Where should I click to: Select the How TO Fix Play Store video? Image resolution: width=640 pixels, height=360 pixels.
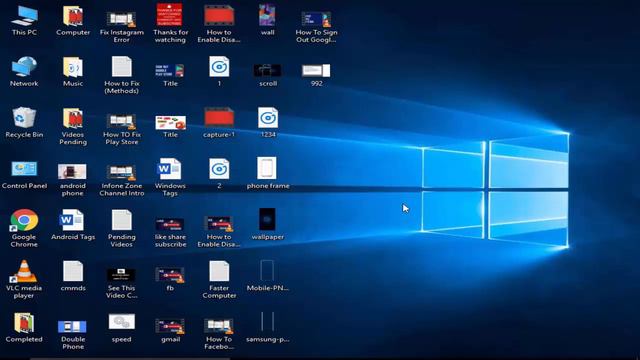coord(122,129)
